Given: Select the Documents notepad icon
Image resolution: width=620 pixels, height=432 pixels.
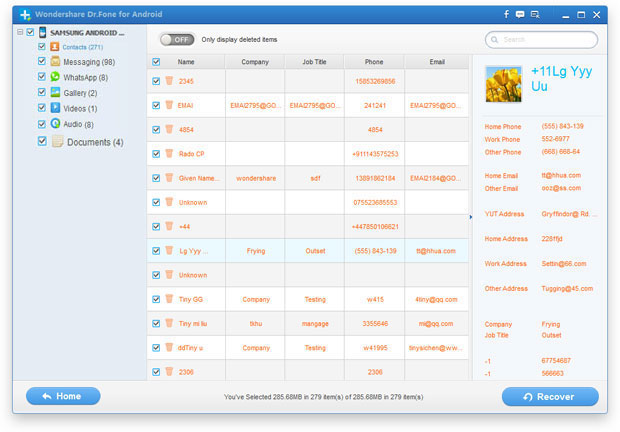Looking at the screenshot, I should point(58,141).
